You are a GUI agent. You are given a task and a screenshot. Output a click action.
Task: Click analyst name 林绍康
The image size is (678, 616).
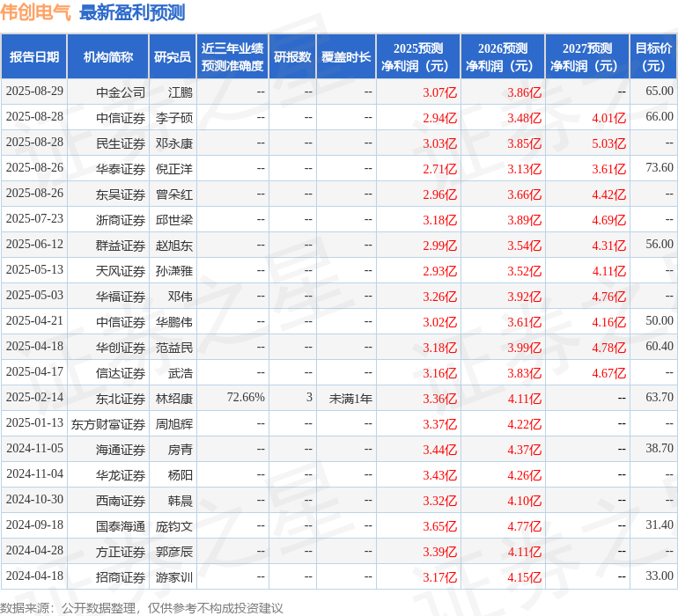(x=174, y=399)
